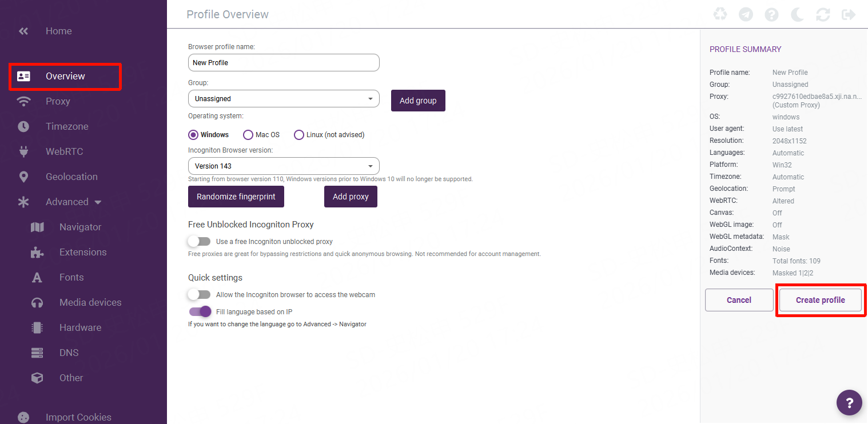Screen dimensions: 868x424
Task: Open the Geolocation sidebar item
Action: click(71, 177)
